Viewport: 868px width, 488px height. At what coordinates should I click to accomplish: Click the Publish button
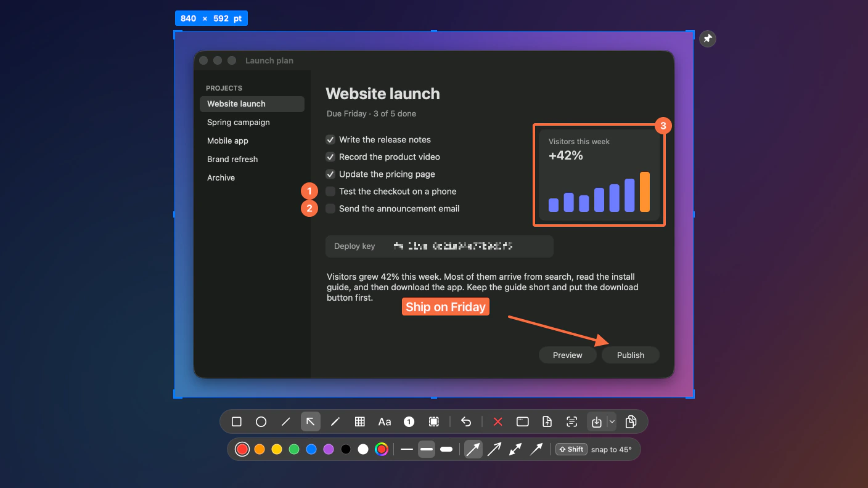[631, 355]
